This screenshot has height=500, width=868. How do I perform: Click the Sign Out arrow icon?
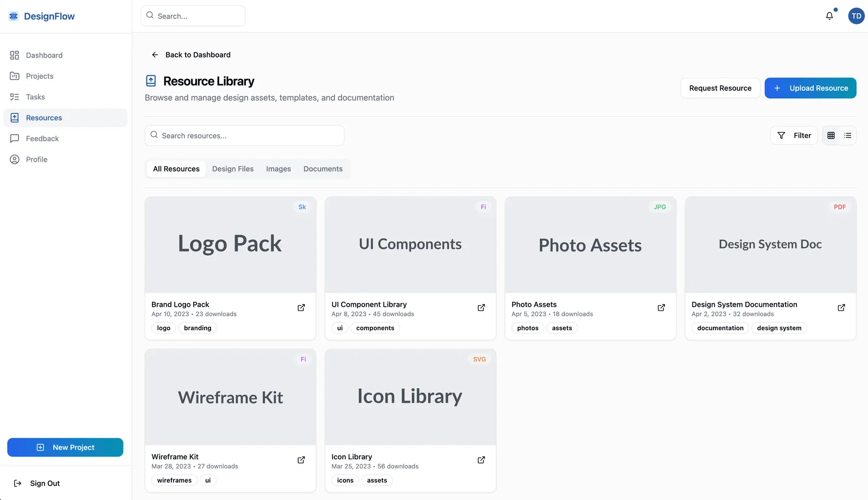[x=17, y=483]
